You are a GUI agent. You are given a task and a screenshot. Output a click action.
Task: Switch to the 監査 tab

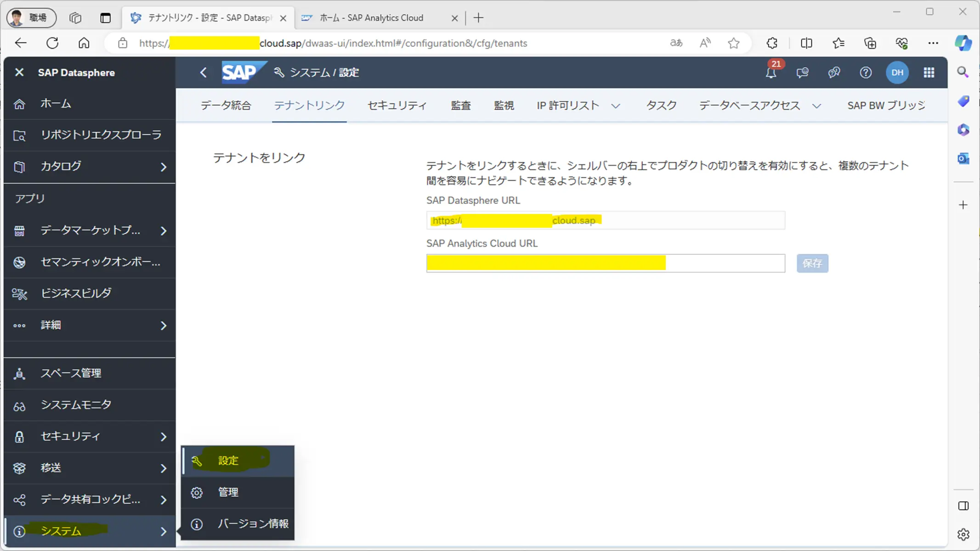[461, 106]
